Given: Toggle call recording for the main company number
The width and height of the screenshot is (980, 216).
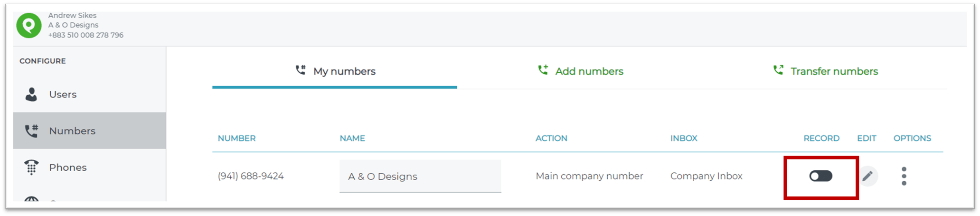Looking at the screenshot, I should [x=821, y=176].
